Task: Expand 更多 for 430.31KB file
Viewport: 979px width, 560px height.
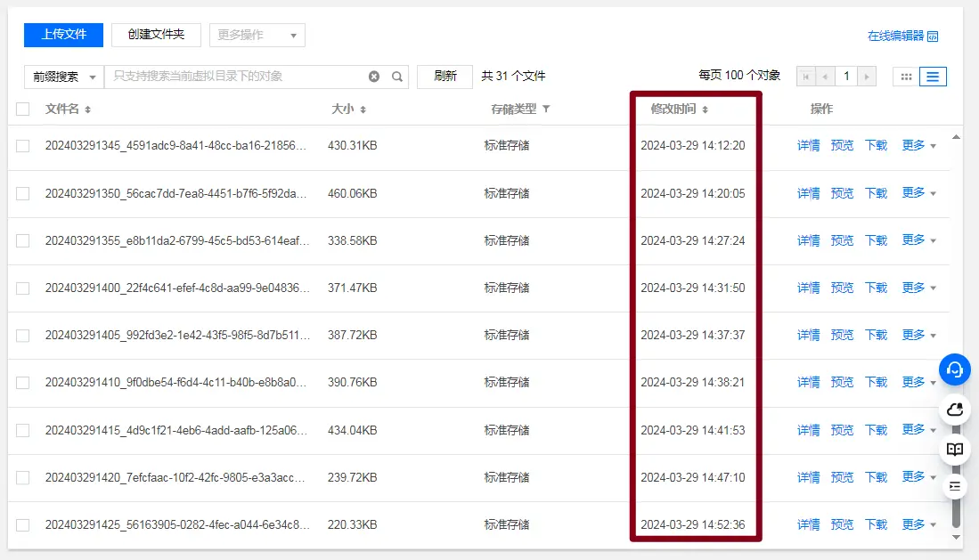Action: click(x=919, y=145)
